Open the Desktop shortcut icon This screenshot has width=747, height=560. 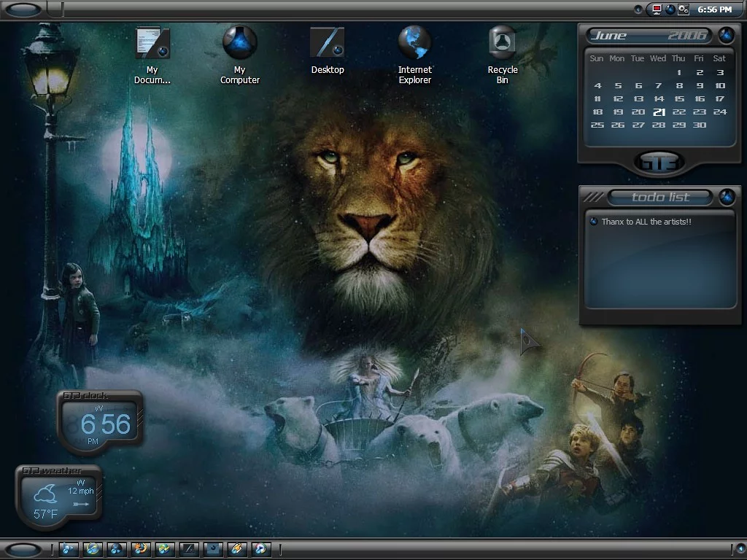tap(327, 43)
